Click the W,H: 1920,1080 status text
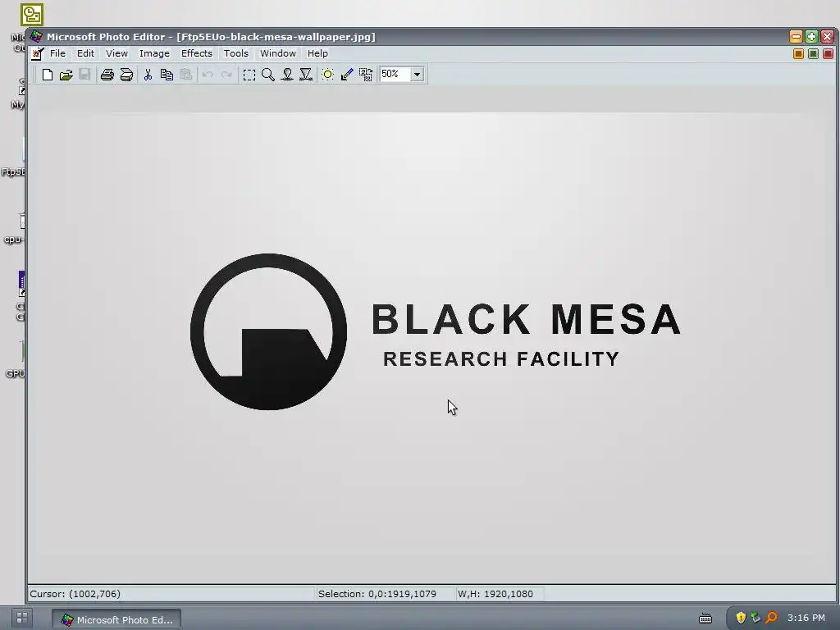This screenshot has width=840, height=630. click(495, 594)
